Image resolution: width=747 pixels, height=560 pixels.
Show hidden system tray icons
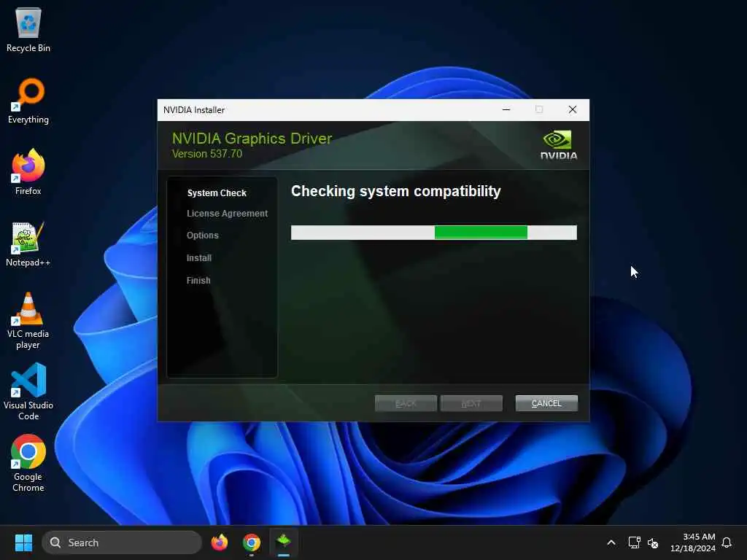(x=611, y=542)
